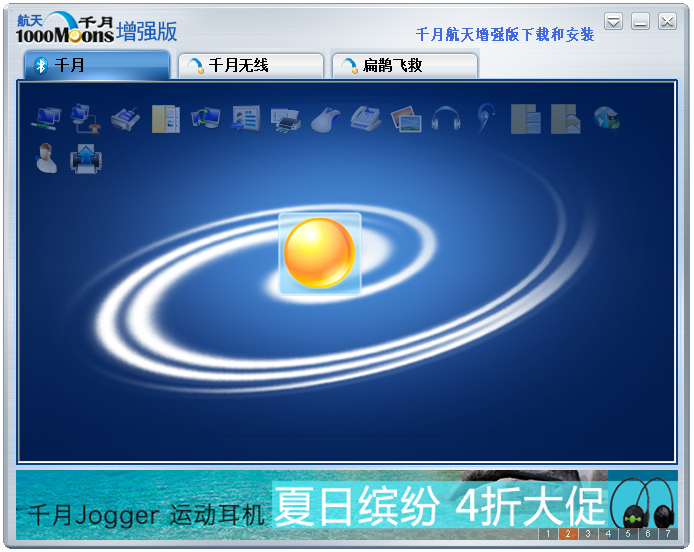The width and height of the screenshot is (694, 552).
Task: Go to banner page 6
Action: (648, 533)
